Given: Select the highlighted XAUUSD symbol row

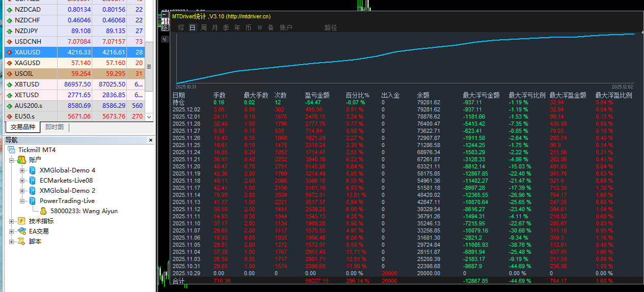Looking at the screenshot, I should [x=74, y=52].
